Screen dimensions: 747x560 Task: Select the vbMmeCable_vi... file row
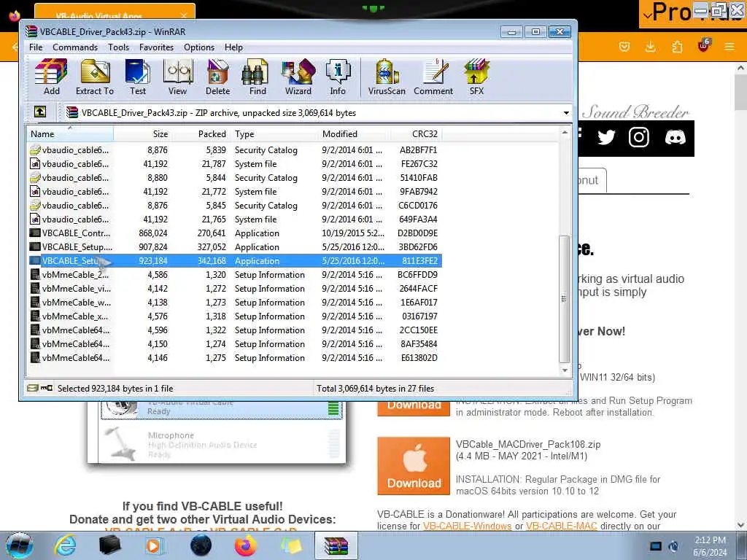click(x=234, y=289)
